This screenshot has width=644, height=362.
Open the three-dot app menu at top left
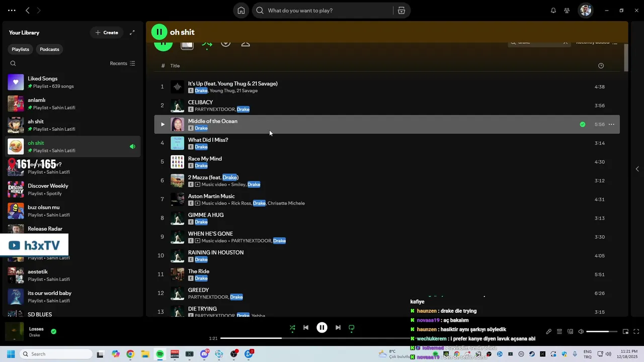12,10
